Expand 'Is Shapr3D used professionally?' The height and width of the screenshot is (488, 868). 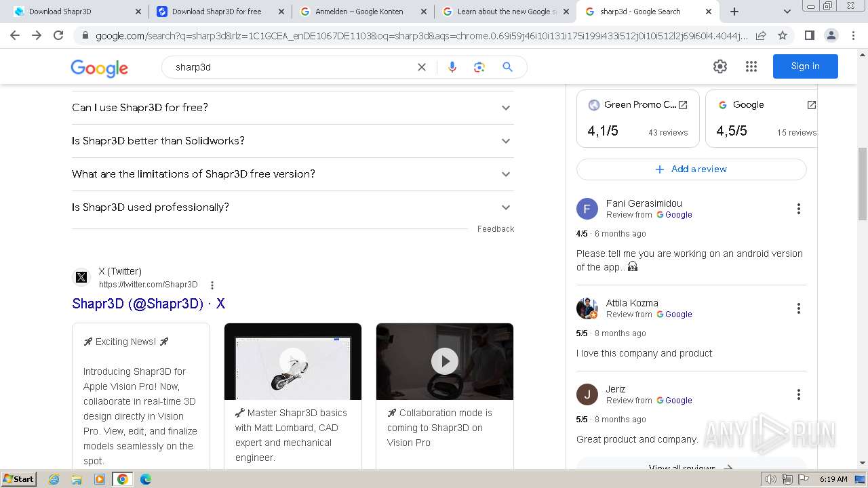(293, 207)
